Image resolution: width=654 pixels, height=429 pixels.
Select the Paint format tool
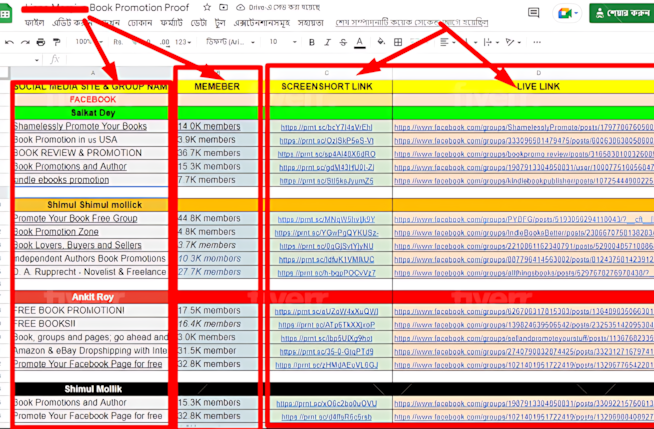[x=57, y=42]
